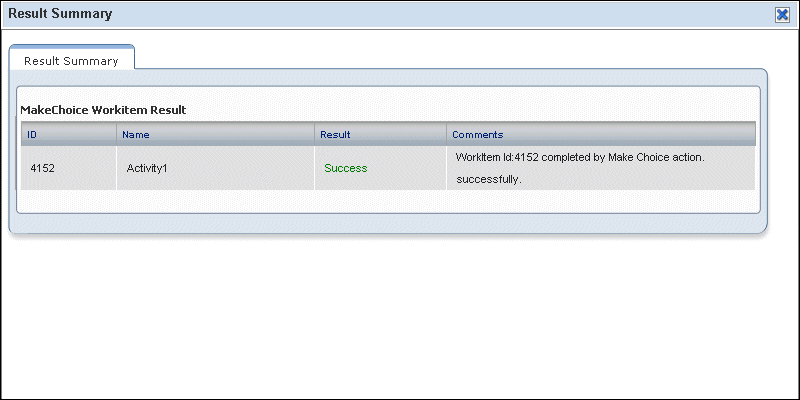Click the Result column header
This screenshot has width=800, height=400.
(381, 135)
